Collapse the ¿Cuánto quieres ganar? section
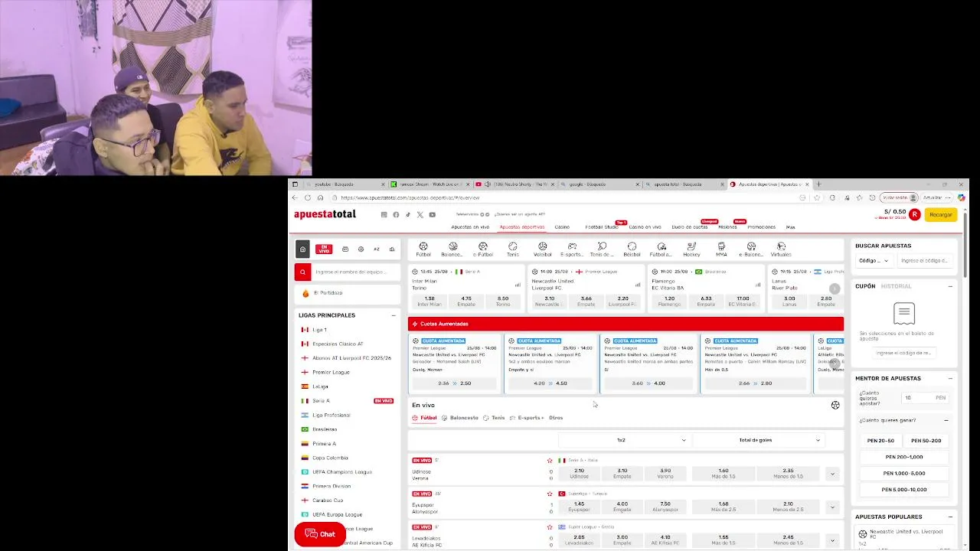The height and width of the screenshot is (551, 980). [946, 420]
